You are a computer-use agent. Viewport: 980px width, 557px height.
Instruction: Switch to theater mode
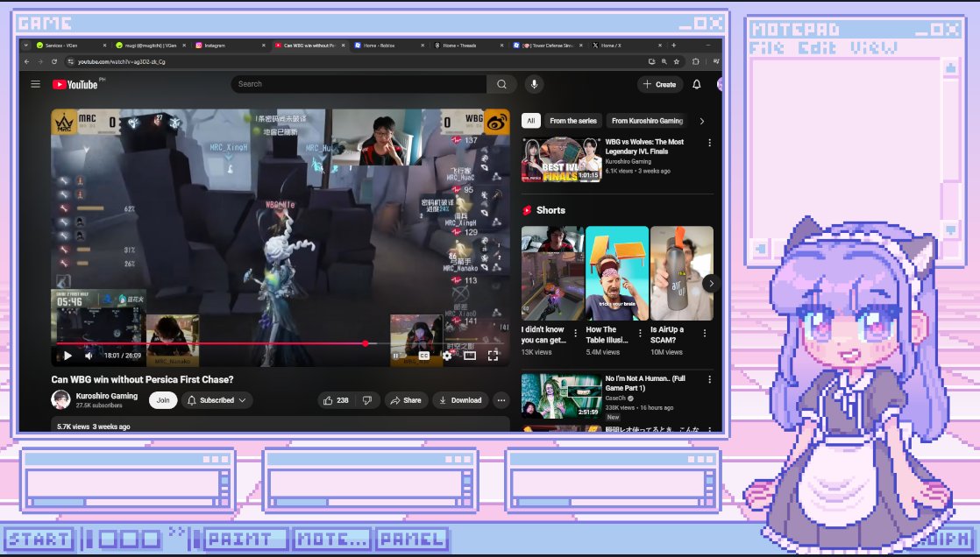click(x=470, y=356)
